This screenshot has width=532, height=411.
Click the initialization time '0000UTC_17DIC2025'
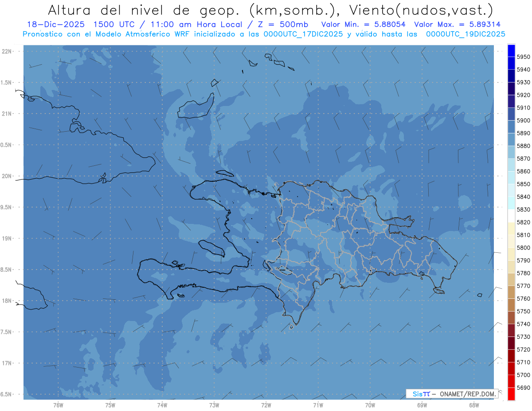click(304, 34)
